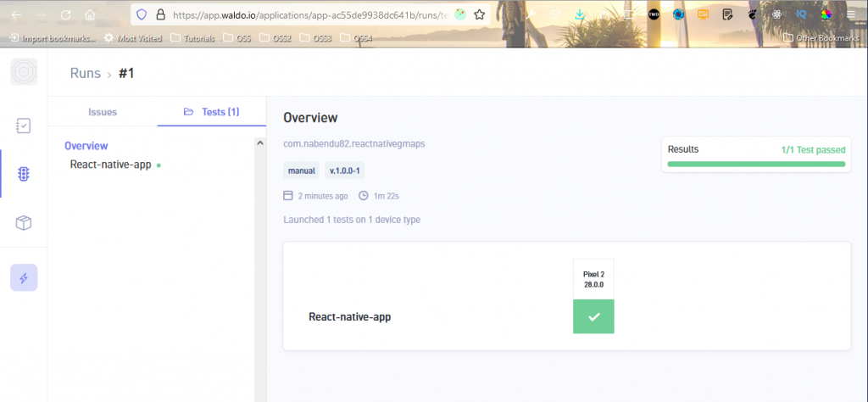Screen dimensions: 868x402
Task: Switch to the Issues tab
Action: pyautogui.click(x=103, y=112)
